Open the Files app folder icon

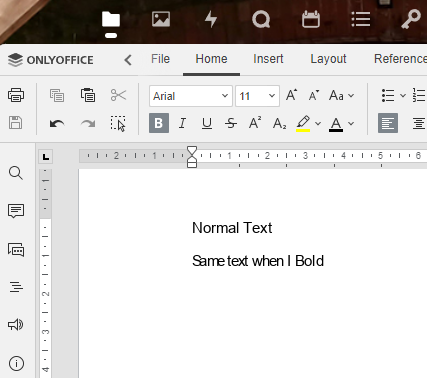(x=111, y=19)
